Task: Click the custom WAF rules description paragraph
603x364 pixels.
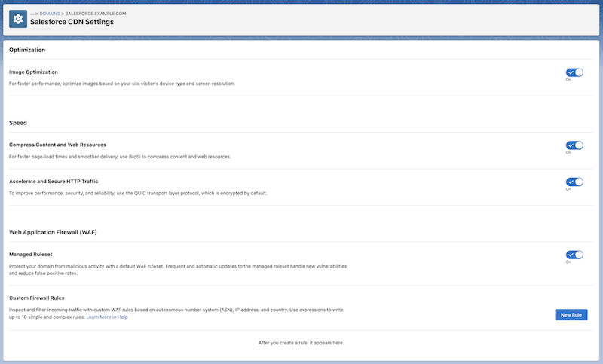Action: (x=176, y=314)
